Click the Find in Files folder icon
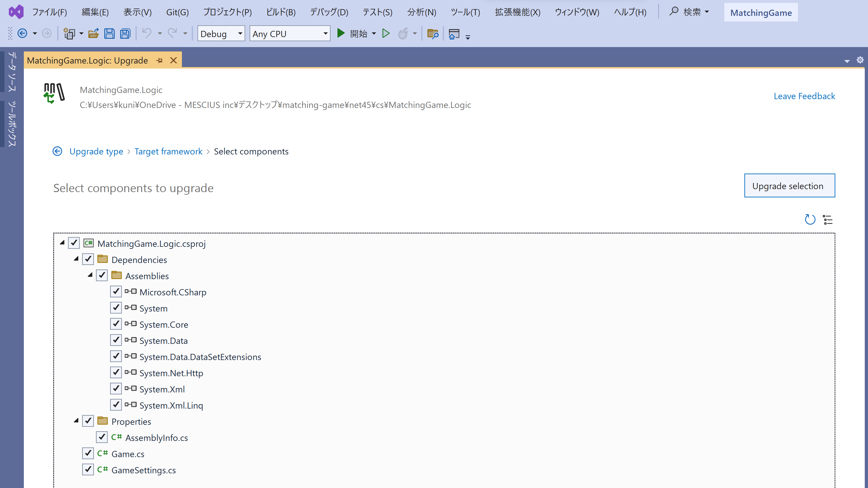This screenshot has width=868, height=488. click(x=433, y=34)
